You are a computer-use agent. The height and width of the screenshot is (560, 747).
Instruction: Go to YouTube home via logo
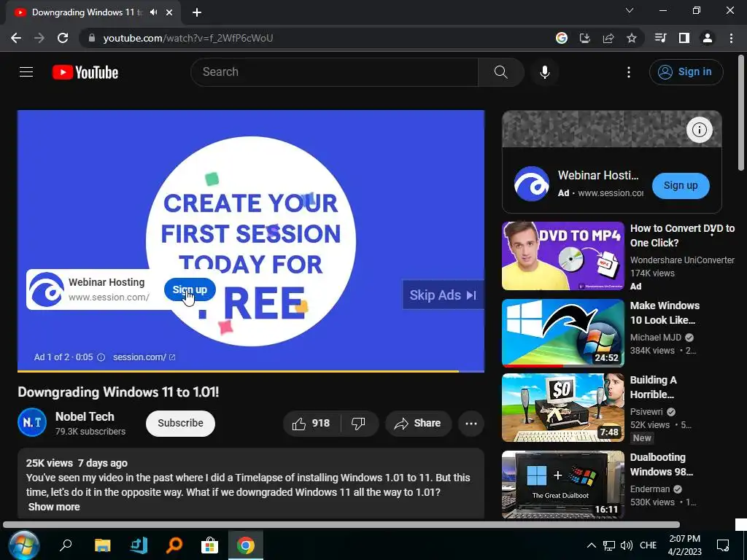(x=85, y=72)
